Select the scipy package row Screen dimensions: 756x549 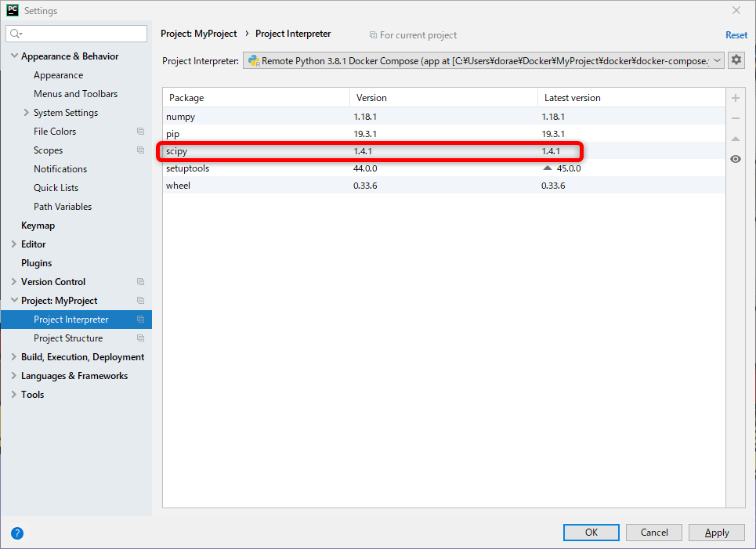tap(444, 151)
